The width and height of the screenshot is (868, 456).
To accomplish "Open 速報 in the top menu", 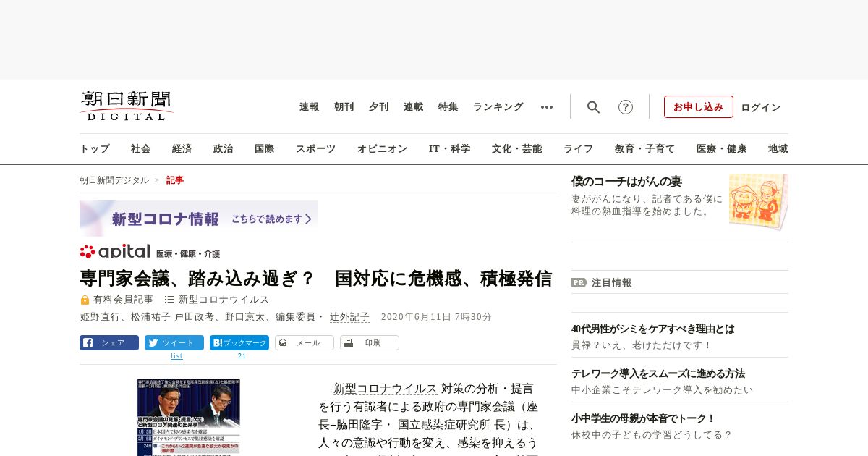I will (x=310, y=106).
